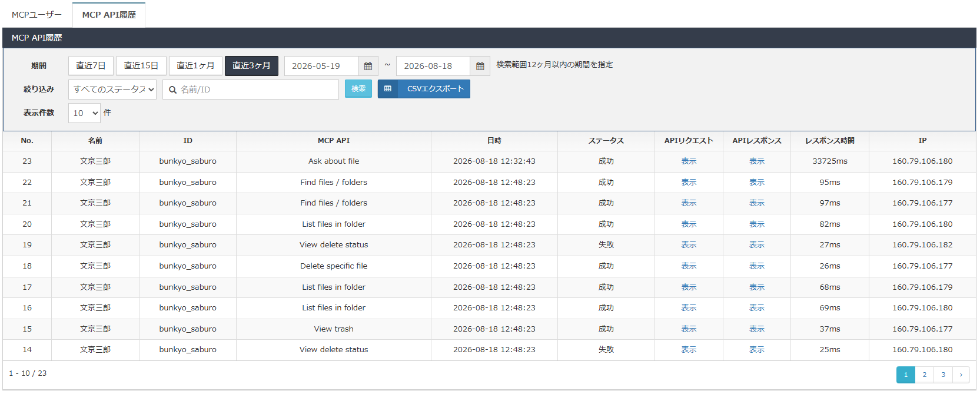Viewport: 980px width, 394px height.
Task: Click the 日時 column header
Action: [x=494, y=141]
